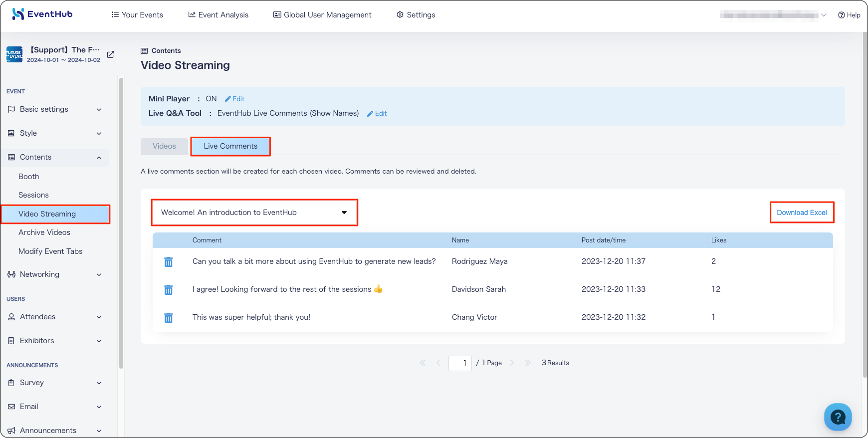Click the EventHub logo
Viewport: 868px width, 438px height.
42,14
